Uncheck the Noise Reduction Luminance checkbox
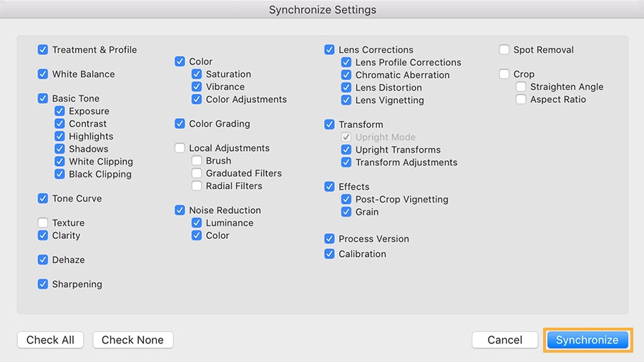The height and width of the screenshot is (362, 644). pyautogui.click(x=197, y=223)
